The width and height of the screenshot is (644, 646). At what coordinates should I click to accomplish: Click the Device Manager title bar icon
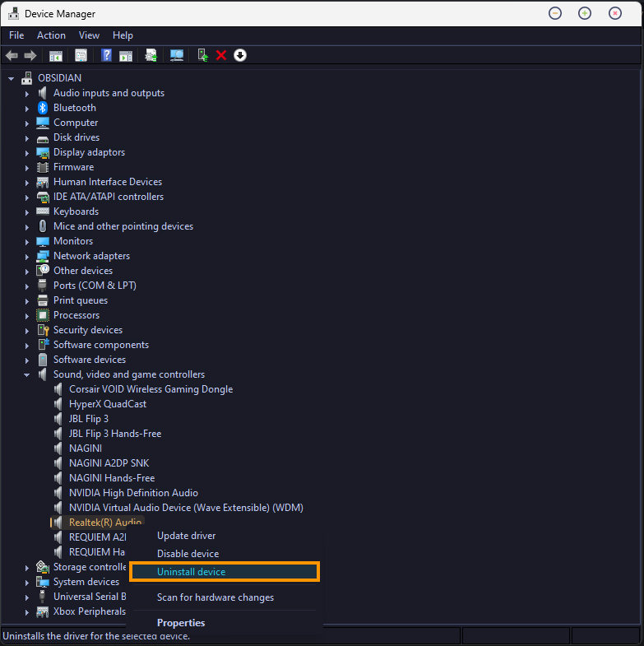[14, 14]
